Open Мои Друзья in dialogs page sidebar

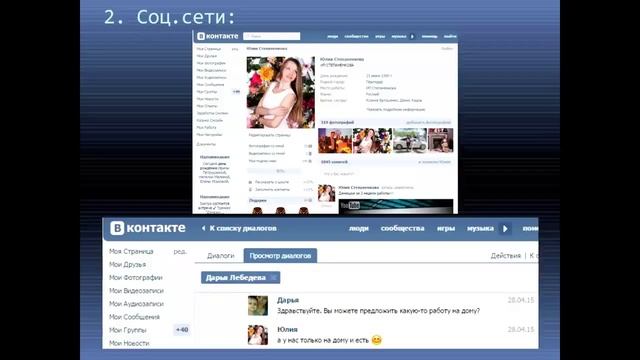pos(127,264)
